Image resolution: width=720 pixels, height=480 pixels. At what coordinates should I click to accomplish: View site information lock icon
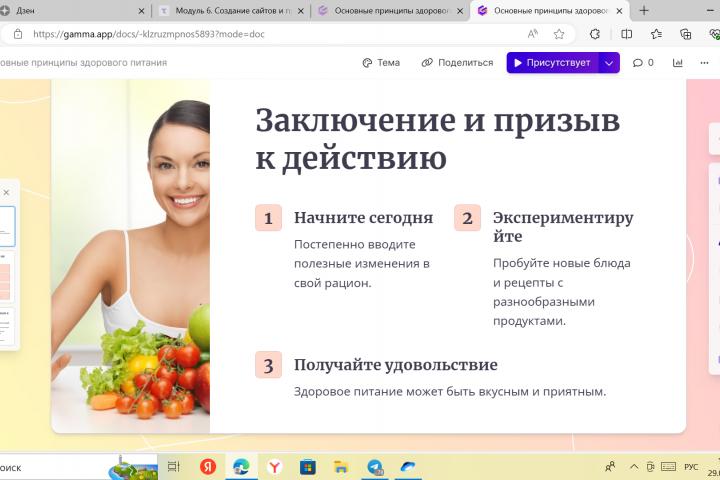(x=17, y=34)
